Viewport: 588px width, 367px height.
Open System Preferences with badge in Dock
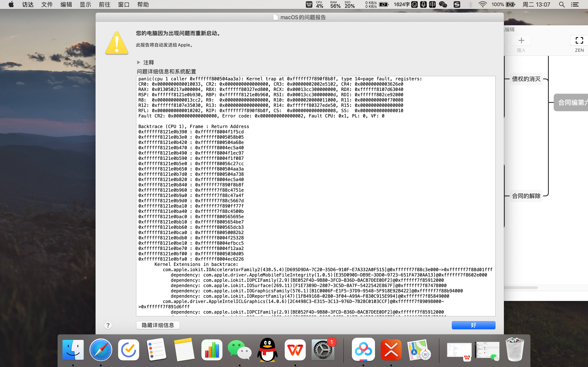tap(323, 350)
